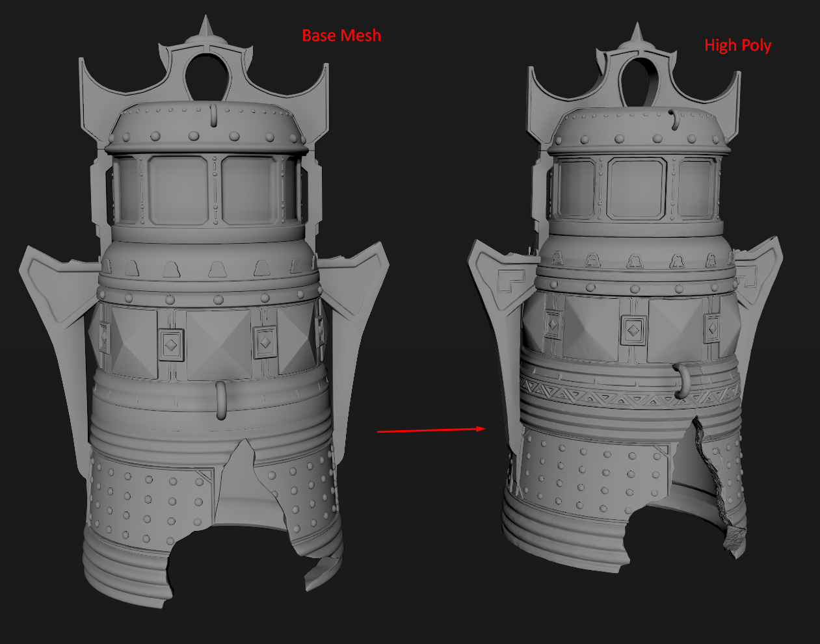Click the red arrow between the models

pyautogui.click(x=432, y=429)
